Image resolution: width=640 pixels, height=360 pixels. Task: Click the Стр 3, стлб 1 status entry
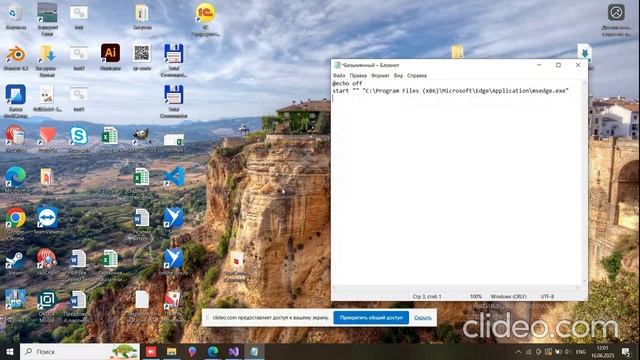point(427,296)
